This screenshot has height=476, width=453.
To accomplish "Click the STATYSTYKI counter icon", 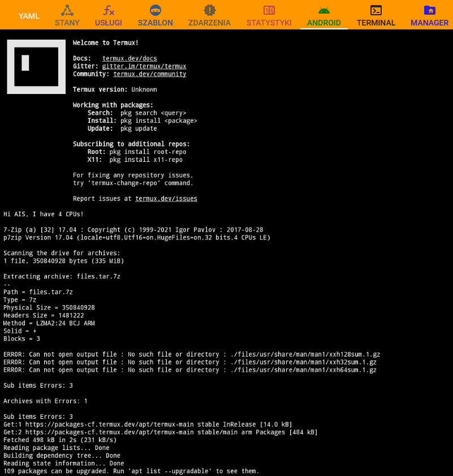I will click(269, 10).
